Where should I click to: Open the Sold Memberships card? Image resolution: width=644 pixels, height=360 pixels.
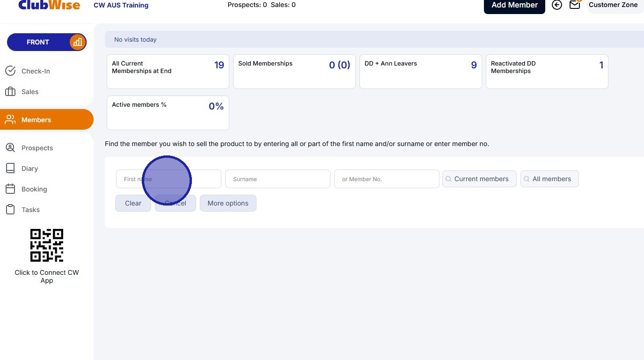(x=294, y=72)
